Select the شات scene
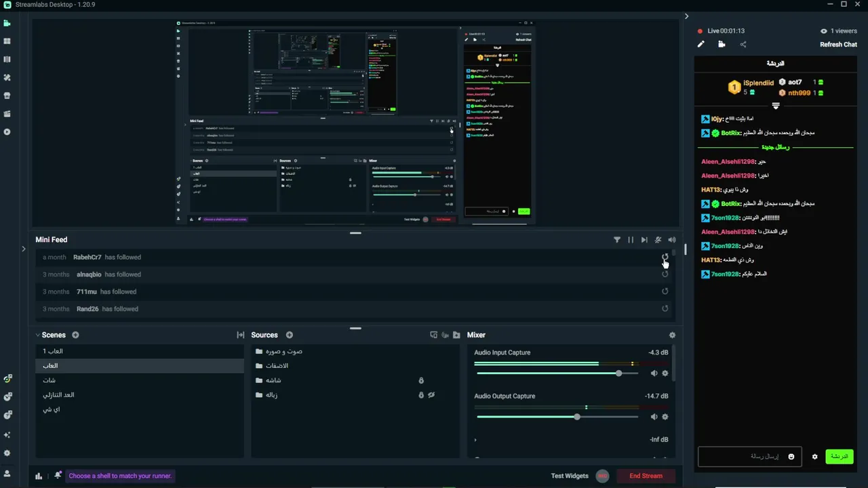868x488 pixels. 140,380
